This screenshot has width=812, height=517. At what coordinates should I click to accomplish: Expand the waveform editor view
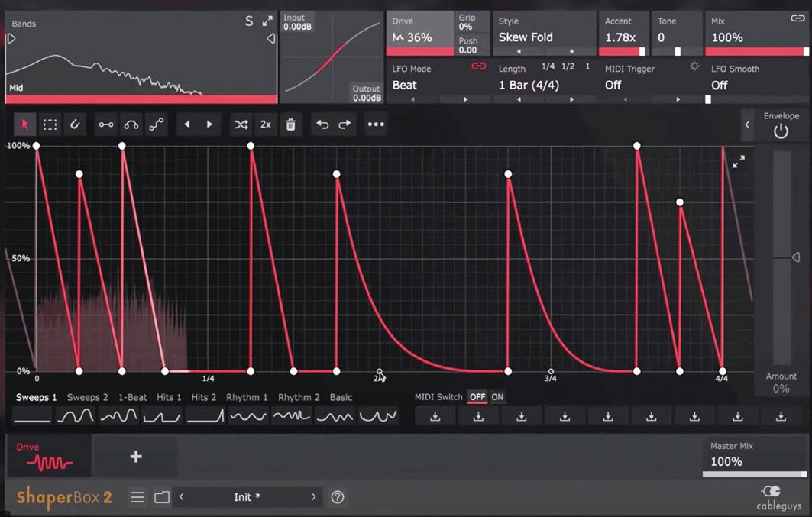[x=739, y=161]
